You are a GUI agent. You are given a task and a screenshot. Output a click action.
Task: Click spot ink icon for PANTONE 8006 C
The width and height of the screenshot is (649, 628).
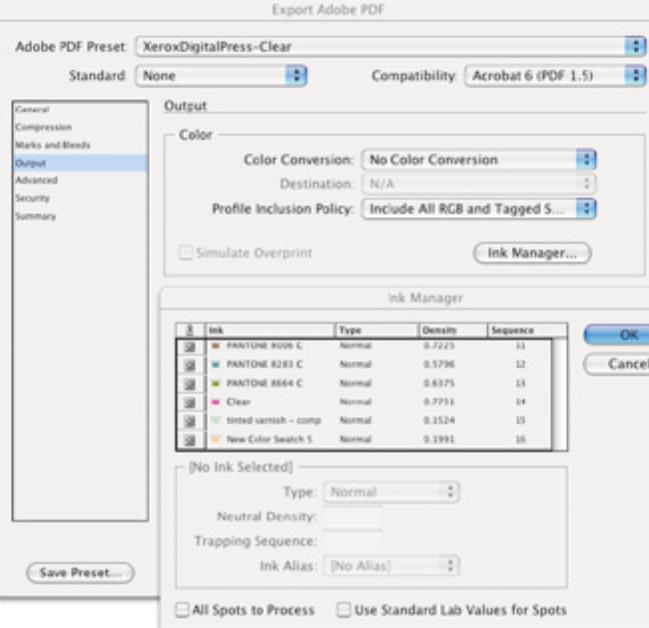190,347
